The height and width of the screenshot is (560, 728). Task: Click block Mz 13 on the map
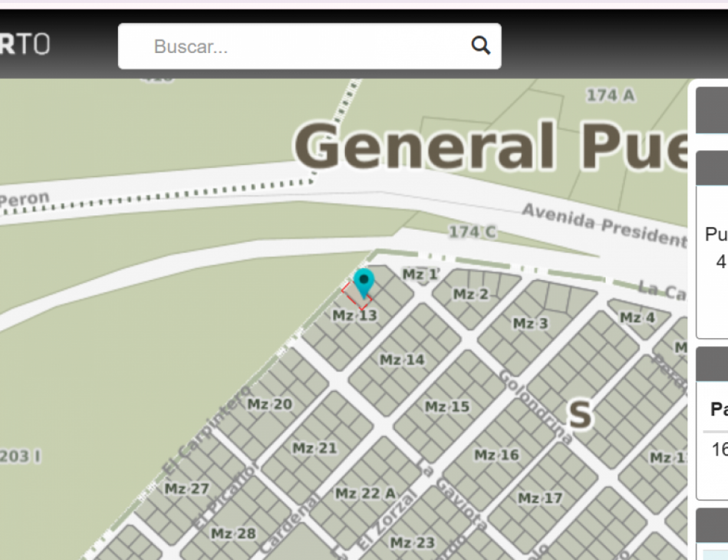(x=354, y=315)
